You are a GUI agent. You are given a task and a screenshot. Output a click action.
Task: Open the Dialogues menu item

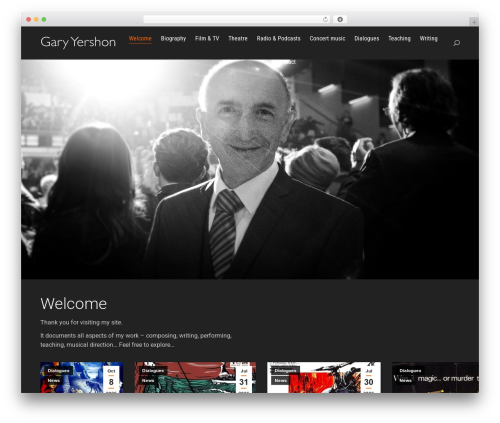point(367,39)
